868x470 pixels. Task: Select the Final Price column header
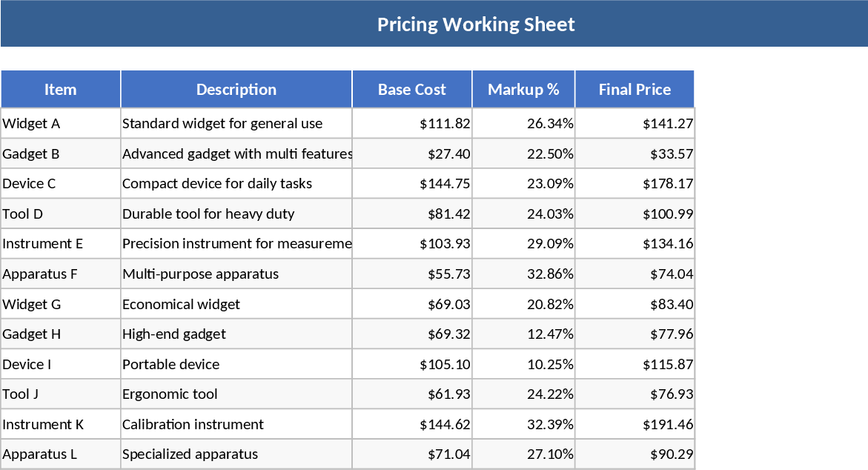coord(635,90)
